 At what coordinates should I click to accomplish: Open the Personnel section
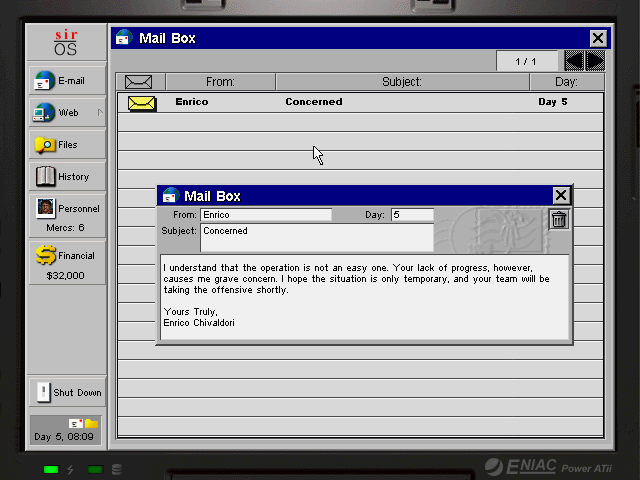coord(67,216)
